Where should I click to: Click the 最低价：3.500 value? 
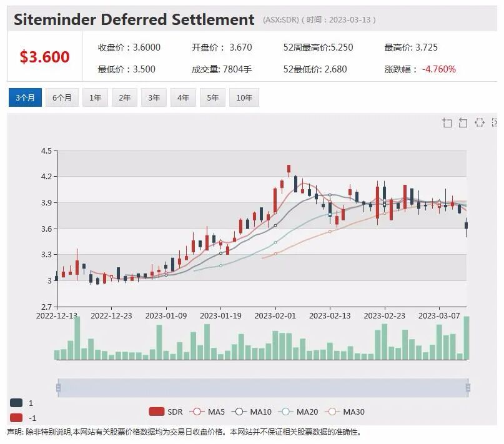click(x=127, y=69)
